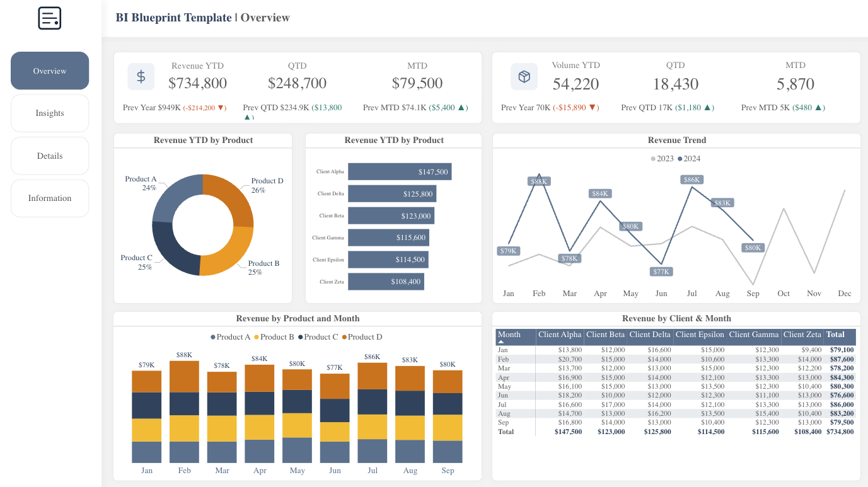Click the package icon on Volume card
The height and width of the screenshot is (487, 868).
(x=523, y=76)
